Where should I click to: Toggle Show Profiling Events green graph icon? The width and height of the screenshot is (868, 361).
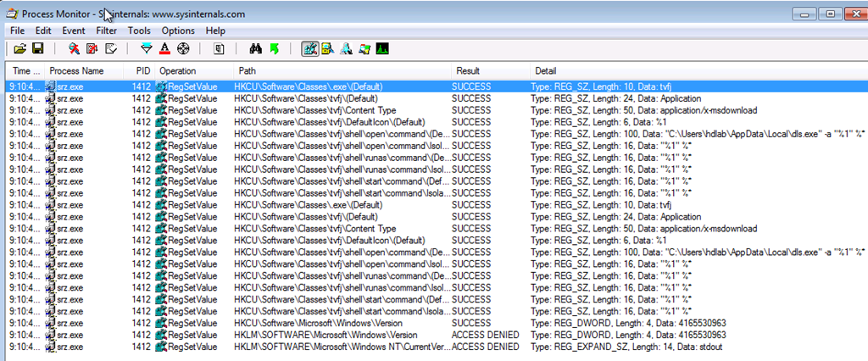pos(382,48)
